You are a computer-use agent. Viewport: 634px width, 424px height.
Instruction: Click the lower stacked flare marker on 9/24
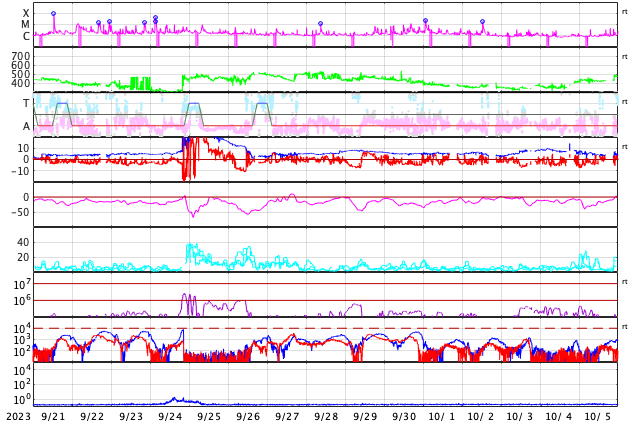click(x=155, y=22)
